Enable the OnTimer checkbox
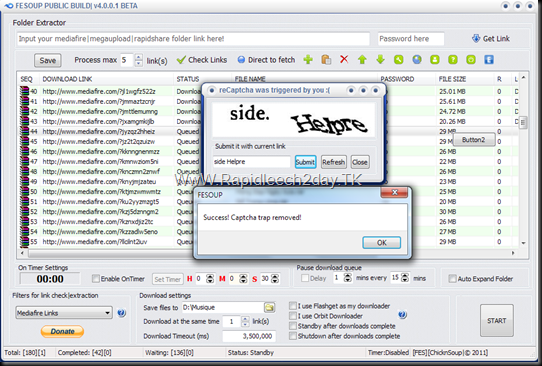The width and height of the screenshot is (542, 366). click(96, 278)
